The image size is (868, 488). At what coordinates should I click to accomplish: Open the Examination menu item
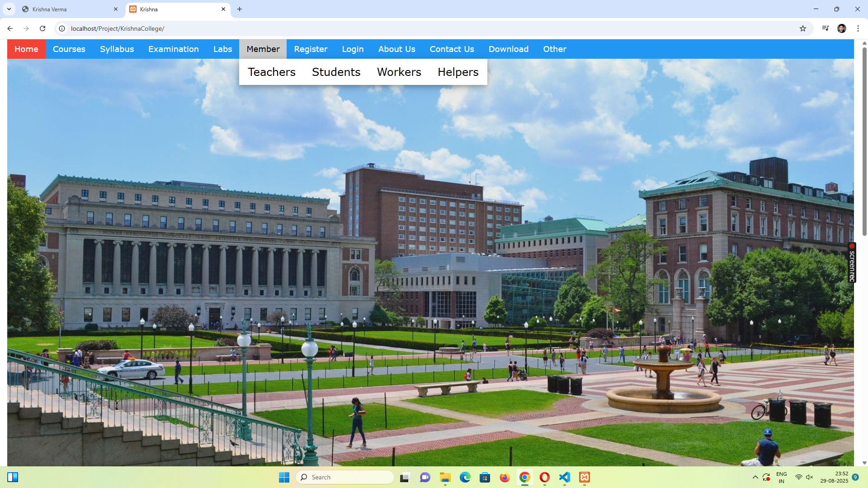point(174,49)
